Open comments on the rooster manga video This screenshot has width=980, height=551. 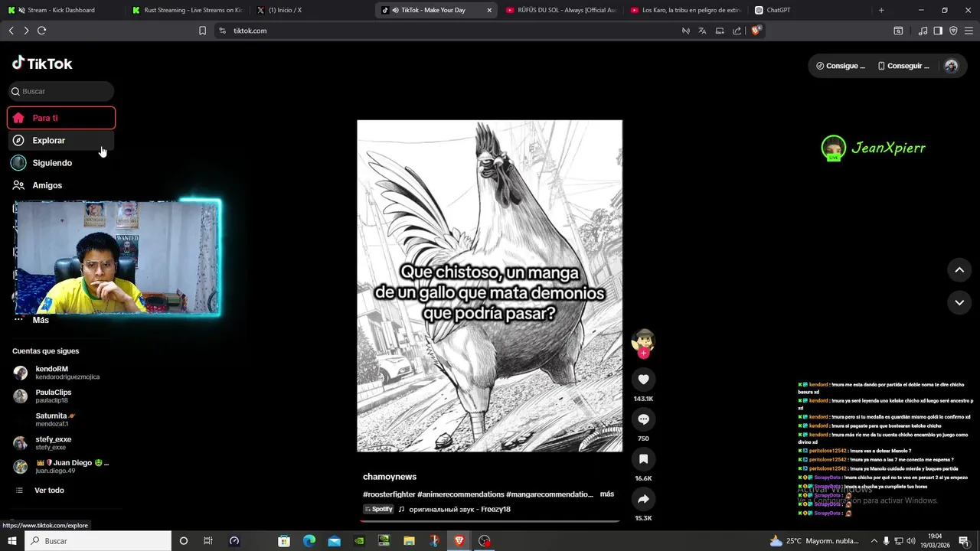(643, 419)
